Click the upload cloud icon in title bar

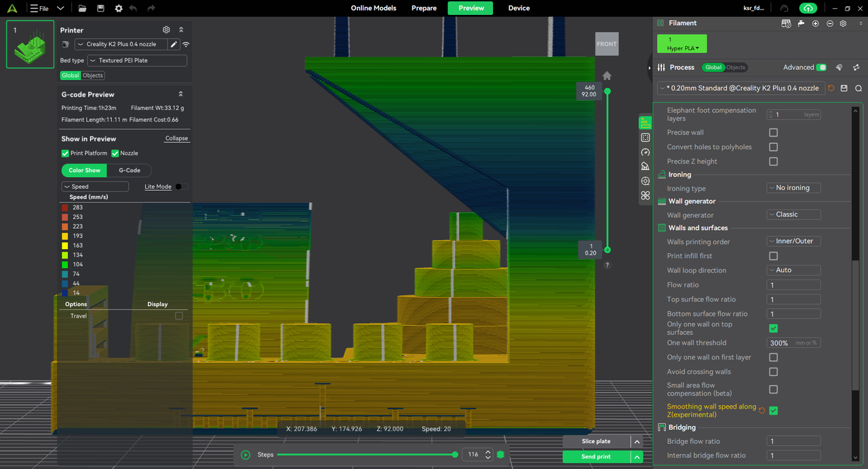tap(807, 8)
